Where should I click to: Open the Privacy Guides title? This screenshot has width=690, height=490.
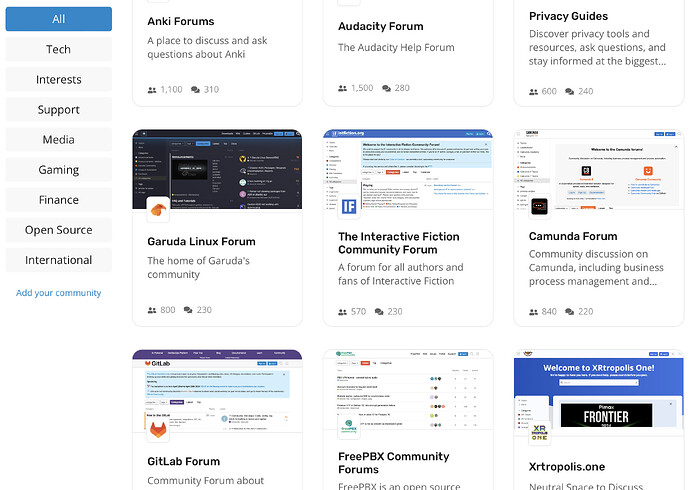(x=568, y=16)
